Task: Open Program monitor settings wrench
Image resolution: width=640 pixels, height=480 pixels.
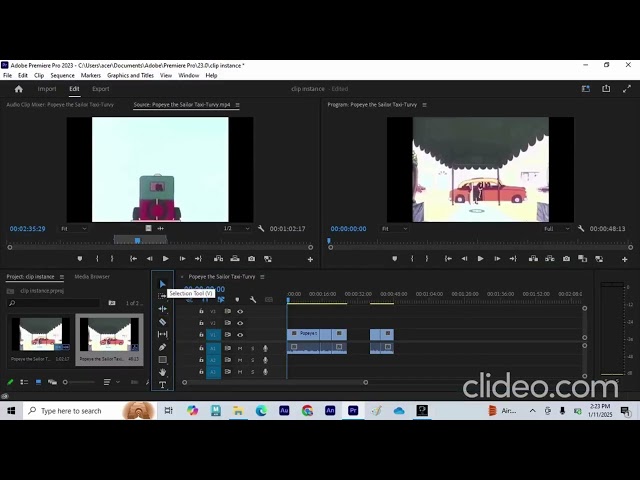Action: click(581, 229)
